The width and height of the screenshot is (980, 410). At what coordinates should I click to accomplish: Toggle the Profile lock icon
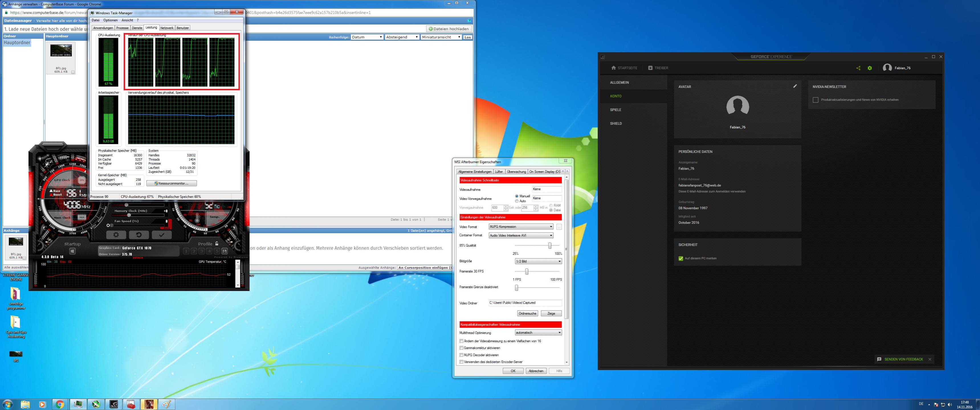217,243
